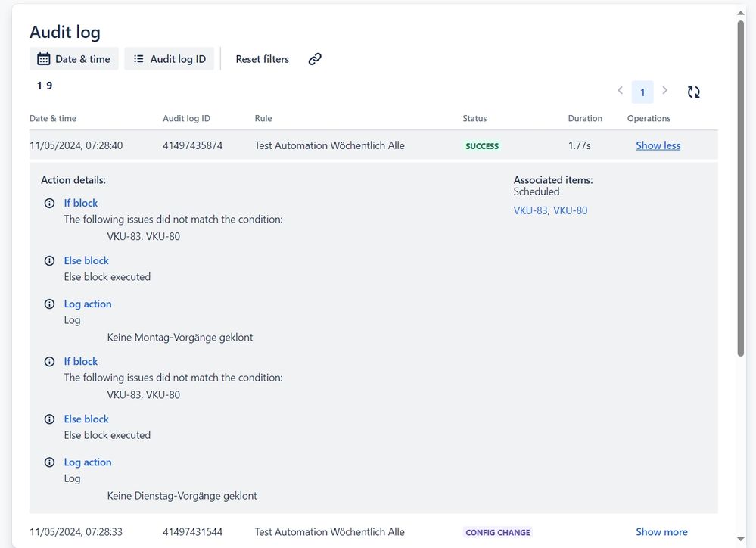Click audit log ID 41497435874
This screenshot has width=756, height=548.
tap(192, 145)
